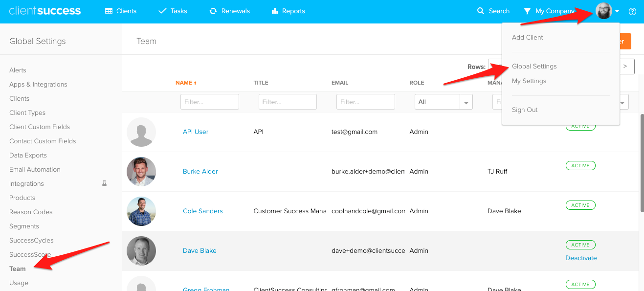Click the page's vertical scrollbar
This screenshot has width=644, height=291.
pos(642,163)
